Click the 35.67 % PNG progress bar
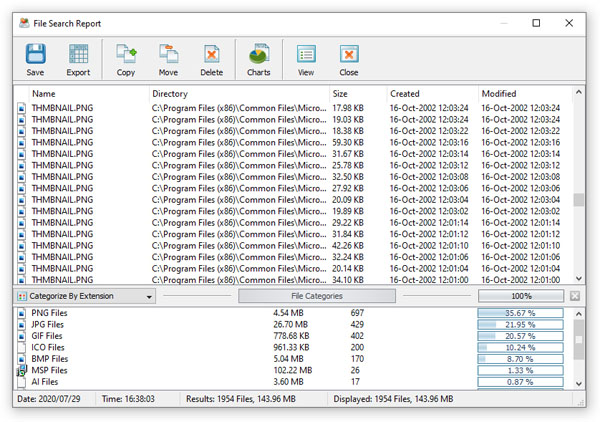 [520, 313]
